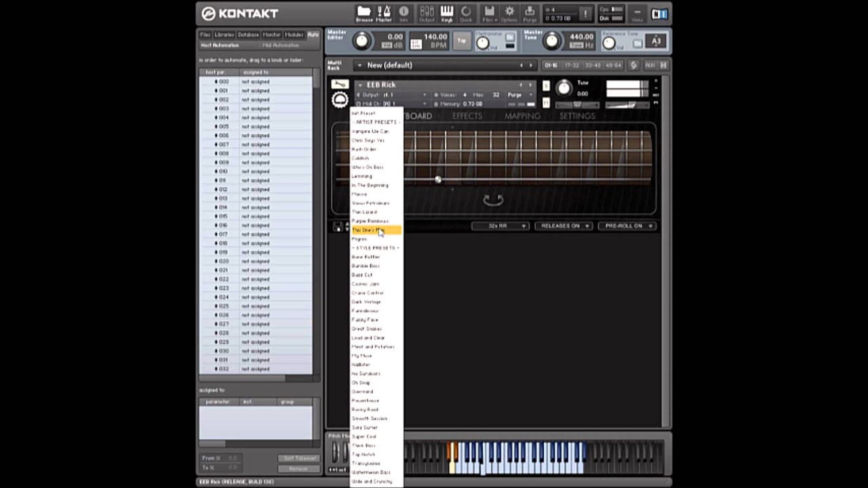Select rack page 33-48
The width and height of the screenshot is (868, 488).
(592, 65)
